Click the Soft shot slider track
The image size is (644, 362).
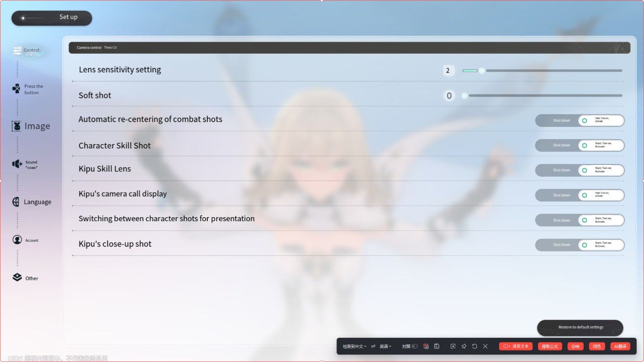coord(542,96)
